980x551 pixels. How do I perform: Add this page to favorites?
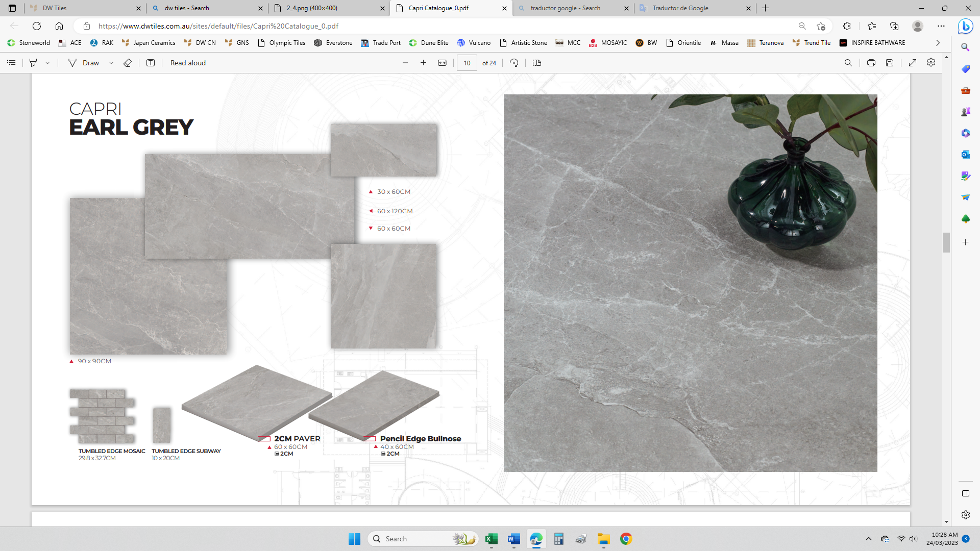coord(821,26)
